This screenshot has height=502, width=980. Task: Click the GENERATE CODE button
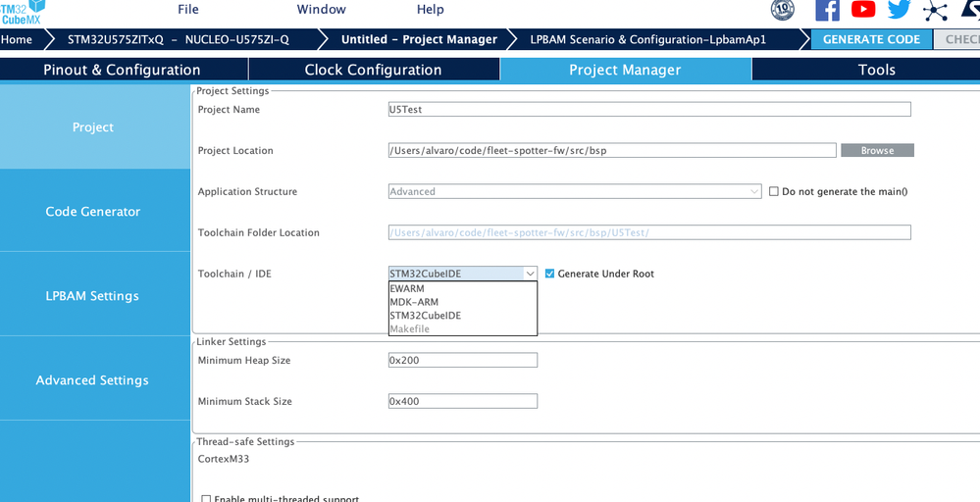pyautogui.click(x=871, y=39)
